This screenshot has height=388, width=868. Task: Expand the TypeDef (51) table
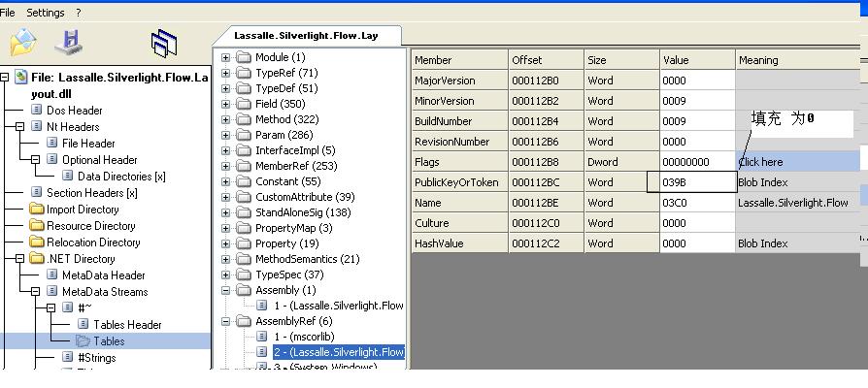coord(225,88)
